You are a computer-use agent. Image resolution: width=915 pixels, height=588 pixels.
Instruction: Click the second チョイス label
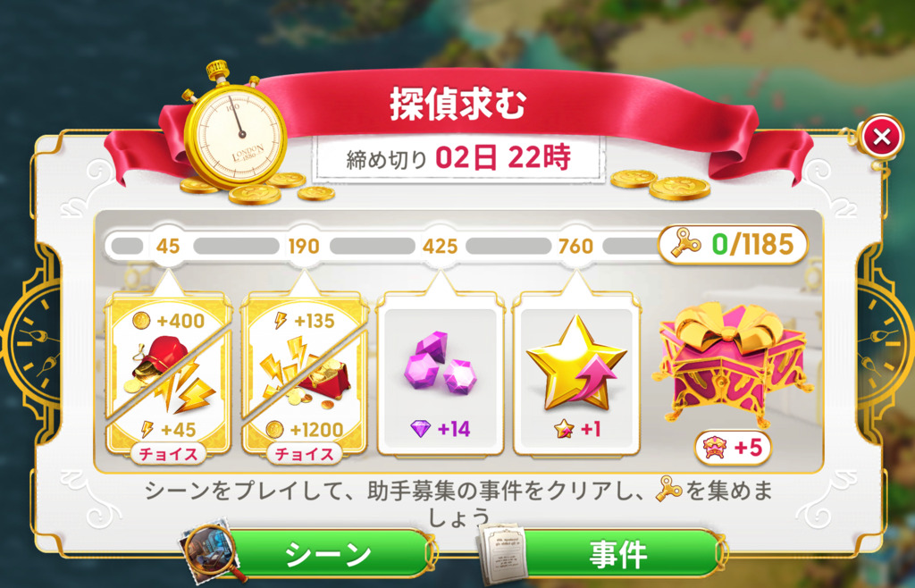[305, 454]
